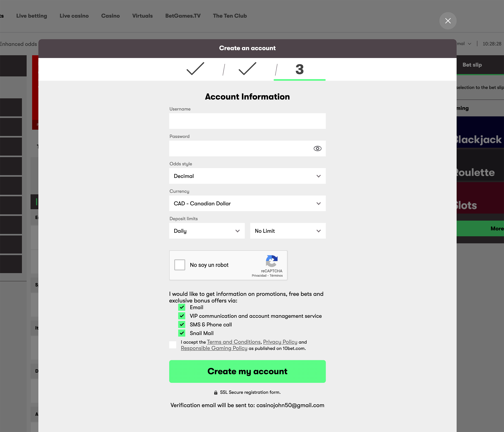The image size is (504, 432).
Task: Open the Currency CAD dropdown
Action: (247, 204)
